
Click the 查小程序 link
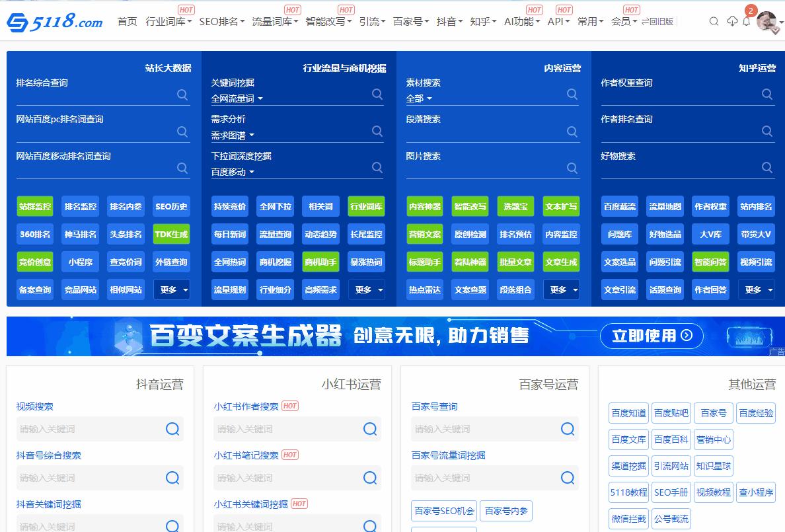coord(756,492)
